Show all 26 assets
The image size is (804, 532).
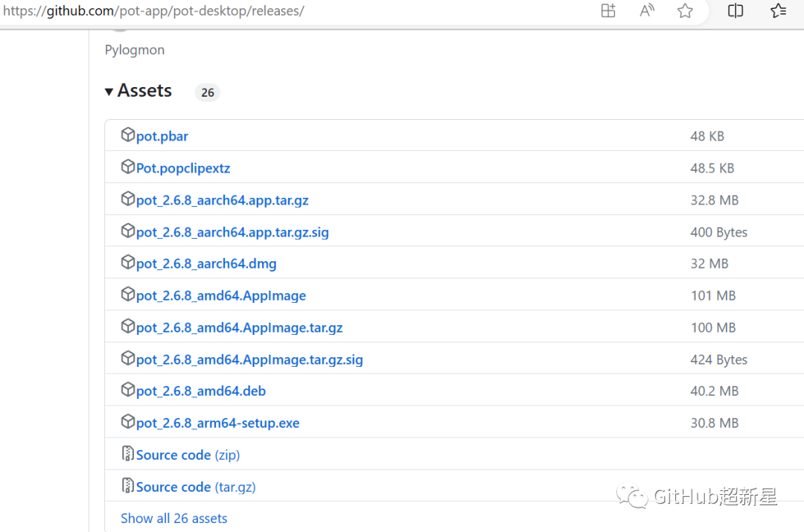pos(173,519)
